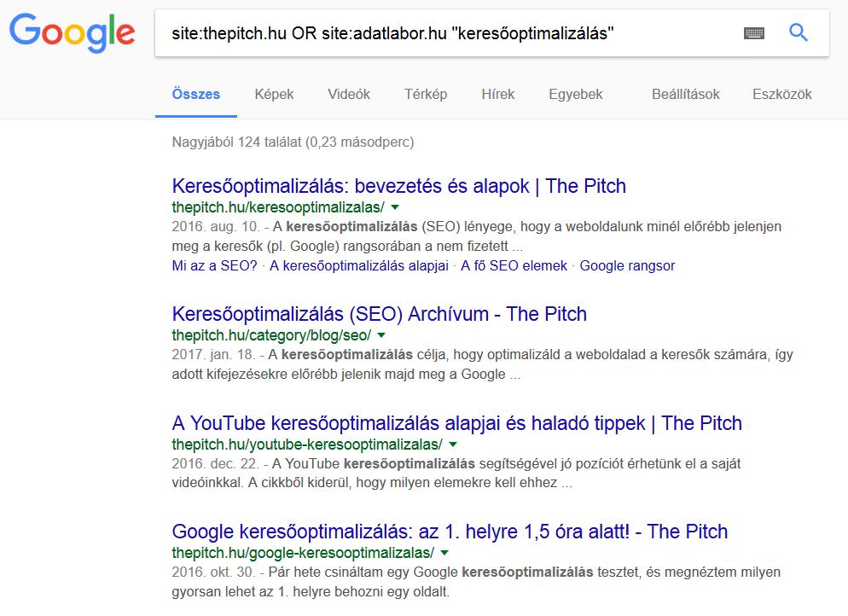848x616 pixels.
Task: Expand dropdown arrow beside thepitch.hu/youtube-keresooptimalizalas/
Action: (453, 445)
